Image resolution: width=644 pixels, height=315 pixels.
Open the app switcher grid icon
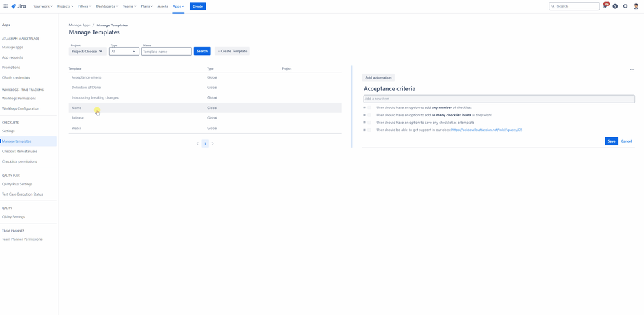click(x=5, y=6)
